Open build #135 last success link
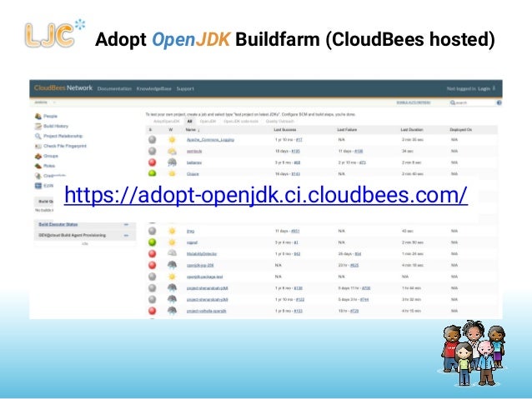This screenshot has width=532, height=399. pyautogui.click(x=295, y=152)
